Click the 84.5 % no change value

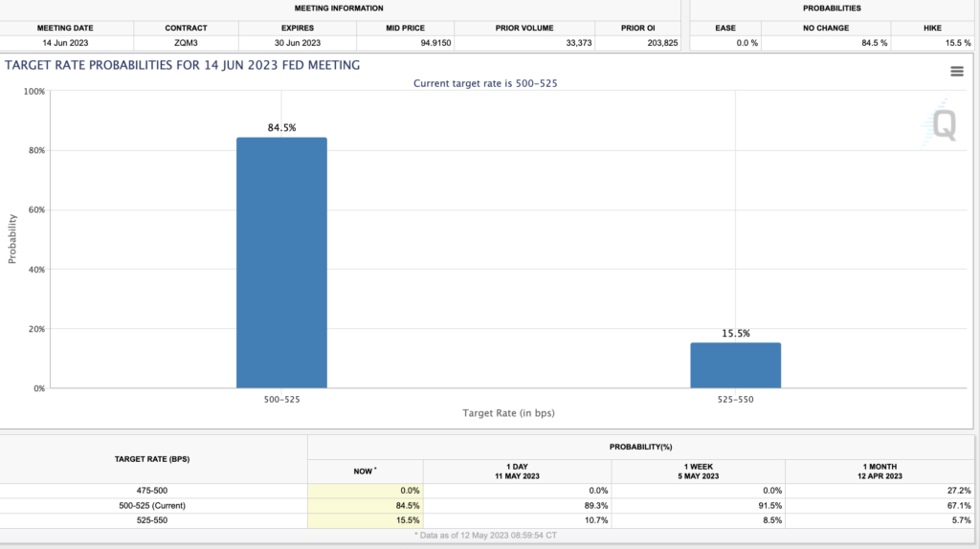coord(874,43)
